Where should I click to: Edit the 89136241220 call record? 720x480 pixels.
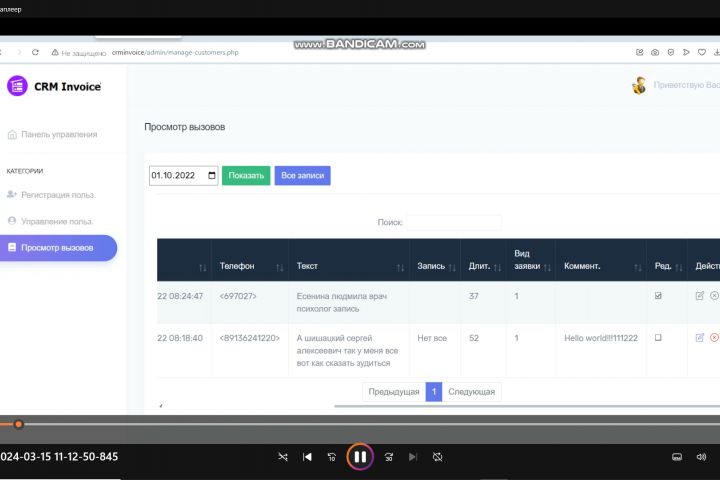click(700, 338)
